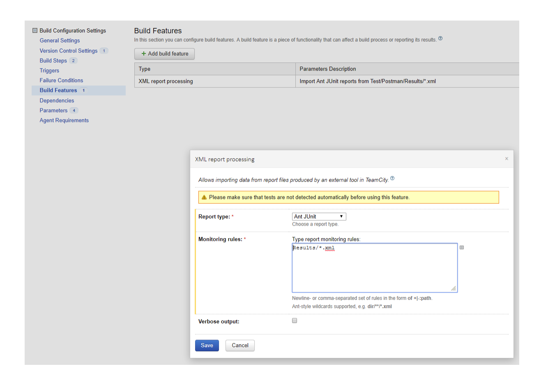Image resolution: width=548 pixels, height=392 pixels.
Task: Click the Type column header
Action: [x=215, y=69]
